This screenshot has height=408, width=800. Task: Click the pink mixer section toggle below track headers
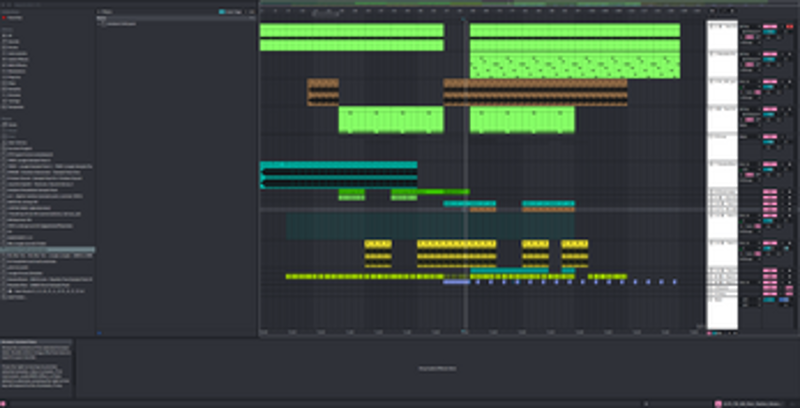(709, 333)
